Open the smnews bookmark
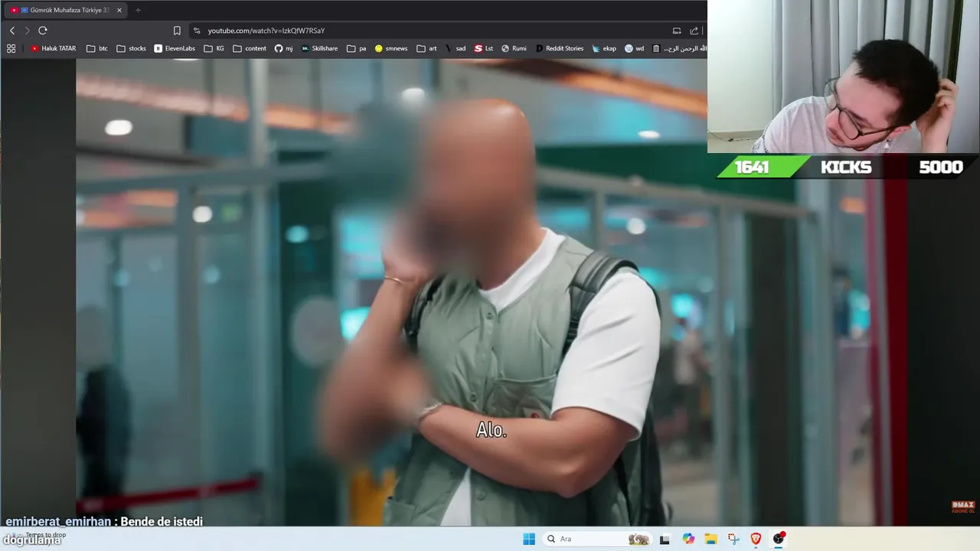 (391, 48)
